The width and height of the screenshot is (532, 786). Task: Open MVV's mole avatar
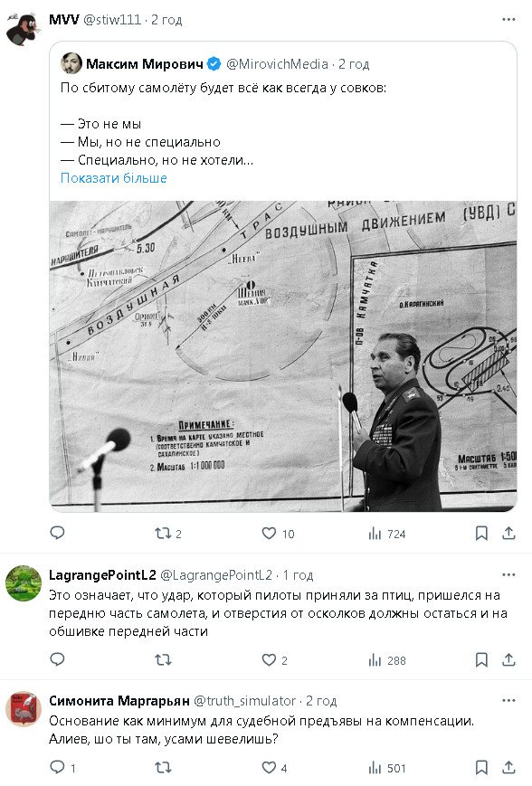[24, 27]
